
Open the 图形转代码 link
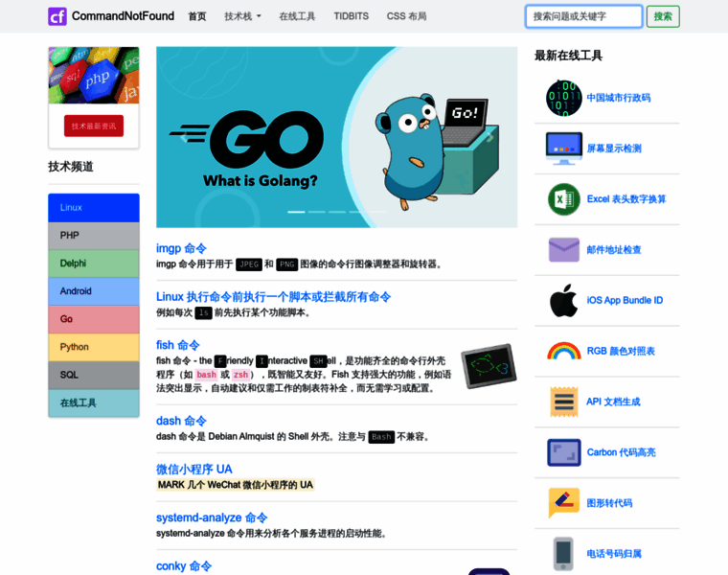[609, 503]
